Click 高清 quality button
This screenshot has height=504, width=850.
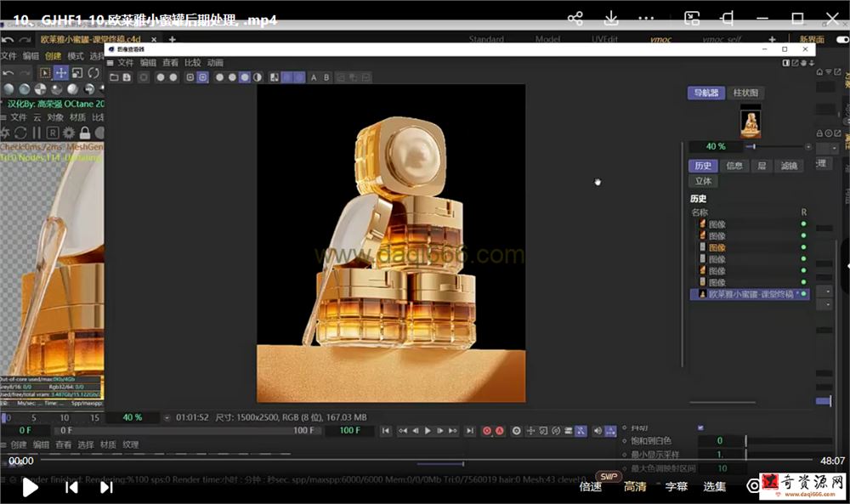[x=634, y=487]
